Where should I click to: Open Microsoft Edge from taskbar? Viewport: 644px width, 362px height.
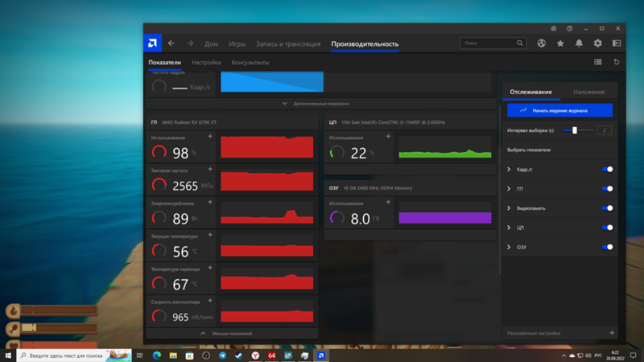coord(156,356)
